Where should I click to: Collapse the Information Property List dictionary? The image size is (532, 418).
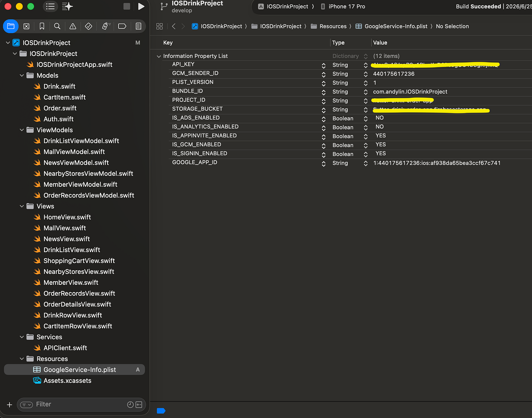pyautogui.click(x=159, y=56)
